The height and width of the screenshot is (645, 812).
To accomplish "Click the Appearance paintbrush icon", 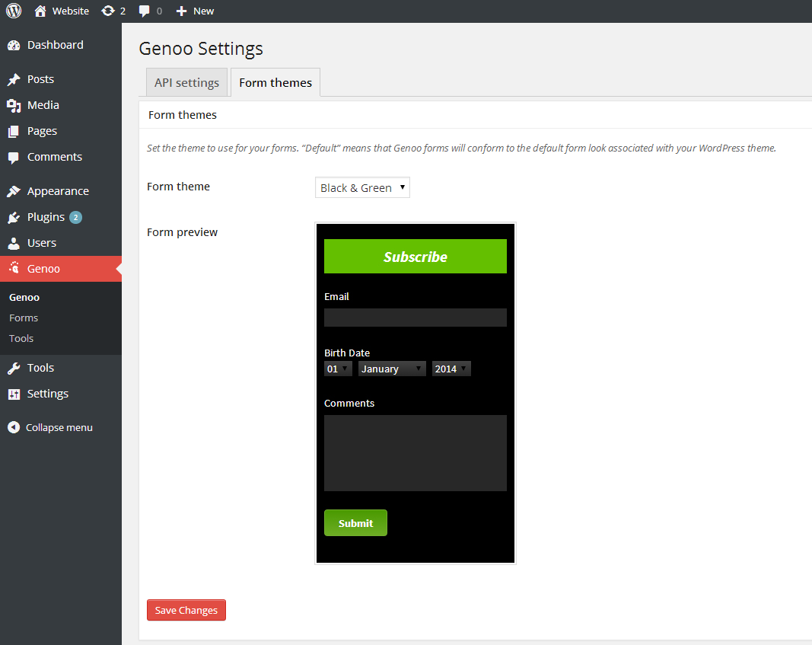I will tap(14, 191).
